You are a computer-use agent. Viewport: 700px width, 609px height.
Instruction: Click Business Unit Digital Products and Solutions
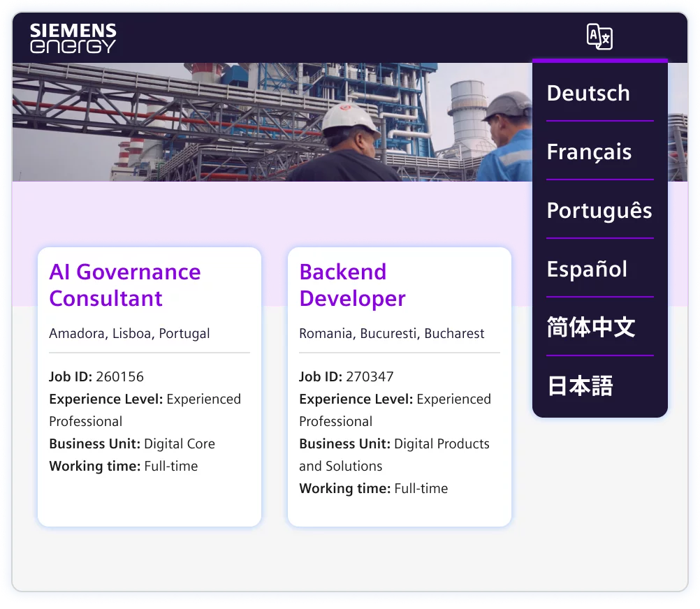click(394, 454)
